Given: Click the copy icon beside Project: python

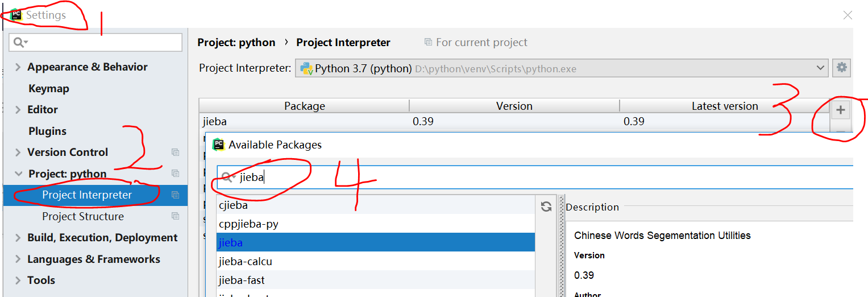Looking at the screenshot, I should click(175, 174).
